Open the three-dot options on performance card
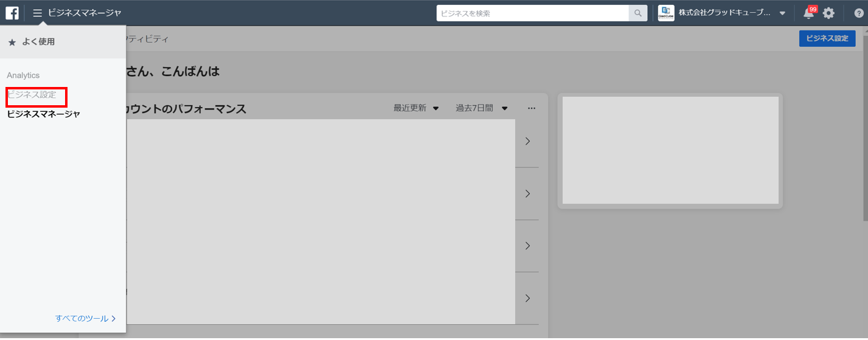 point(532,108)
